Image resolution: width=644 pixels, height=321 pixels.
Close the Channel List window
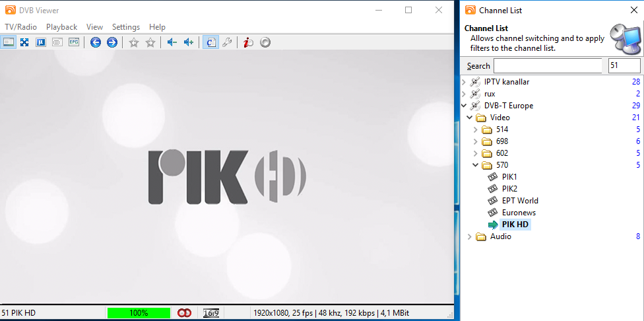[x=633, y=11]
